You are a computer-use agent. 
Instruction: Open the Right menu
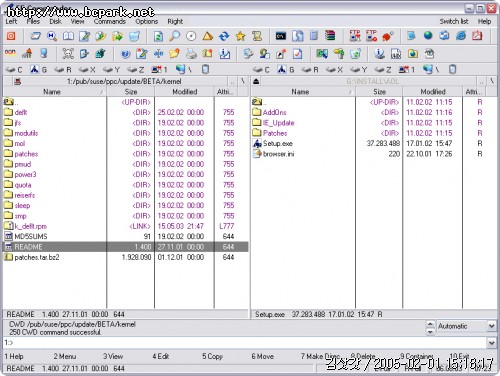tap(175, 21)
